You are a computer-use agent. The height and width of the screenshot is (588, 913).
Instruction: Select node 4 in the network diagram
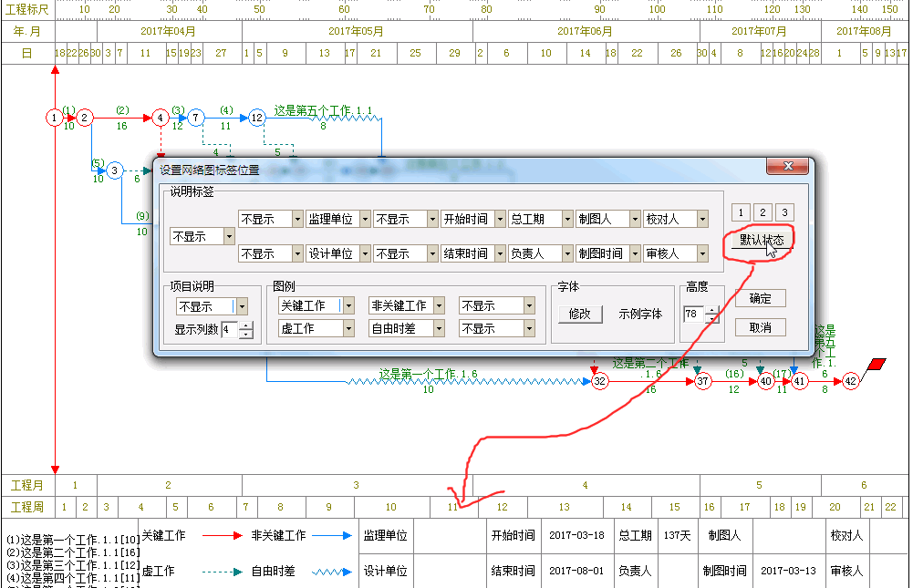161,118
